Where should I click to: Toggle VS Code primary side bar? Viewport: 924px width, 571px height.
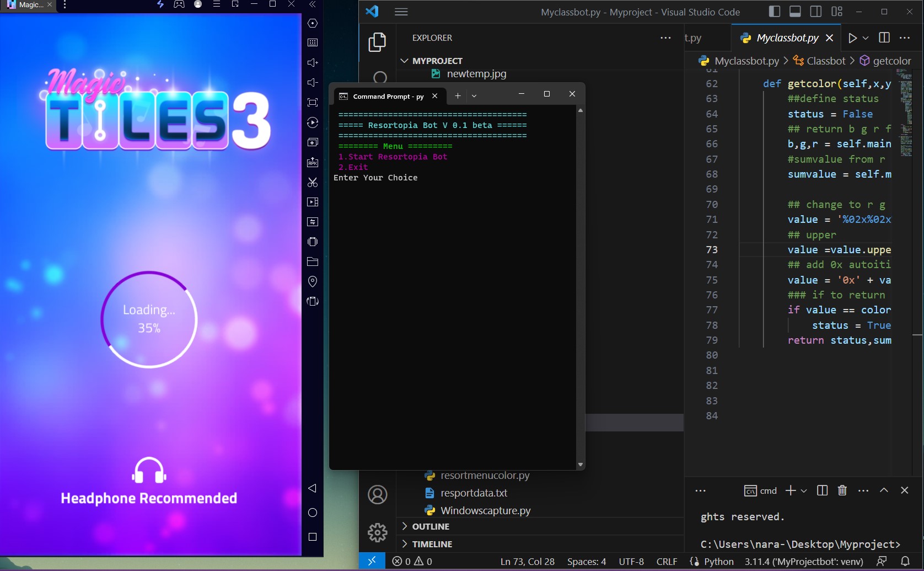pyautogui.click(x=775, y=12)
